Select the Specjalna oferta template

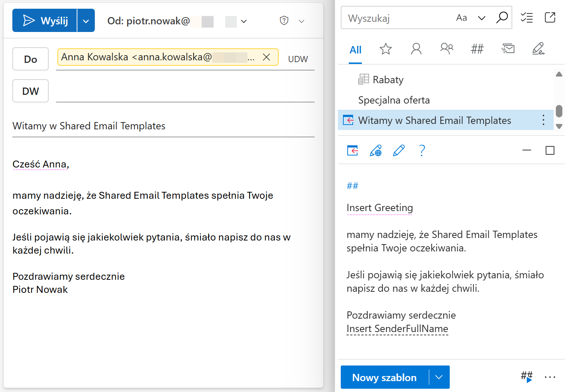tap(394, 100)
